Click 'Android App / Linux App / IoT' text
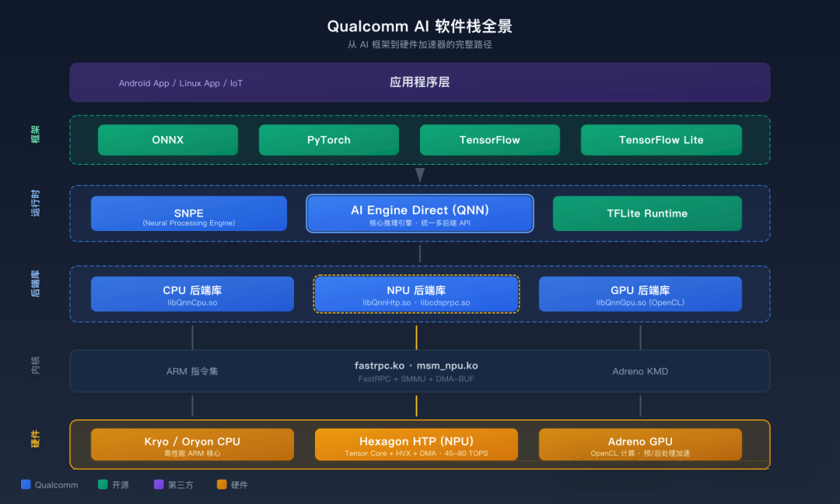This screenshot has height=504, width=840. pyautogui.click(x=180, y=83)
